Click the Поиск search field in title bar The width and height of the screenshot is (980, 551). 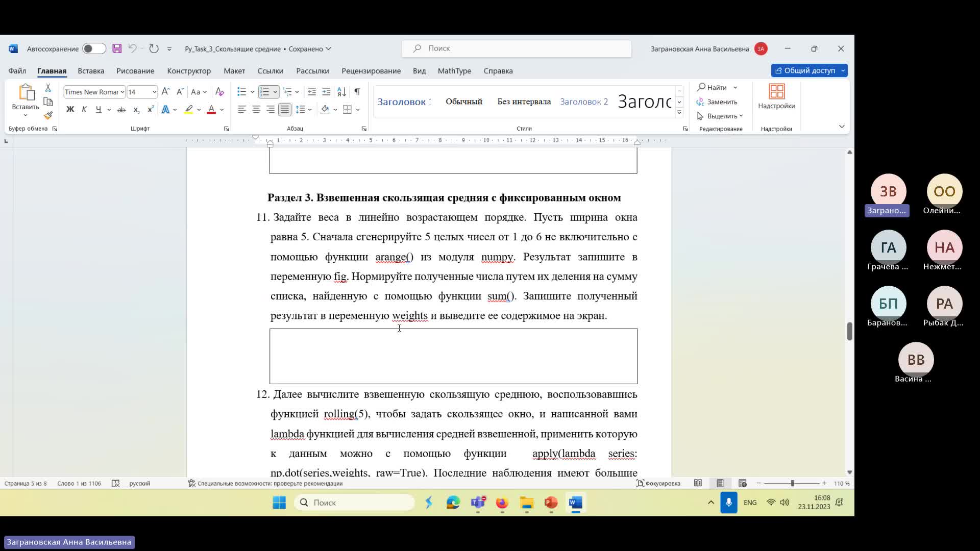(517, 48)
